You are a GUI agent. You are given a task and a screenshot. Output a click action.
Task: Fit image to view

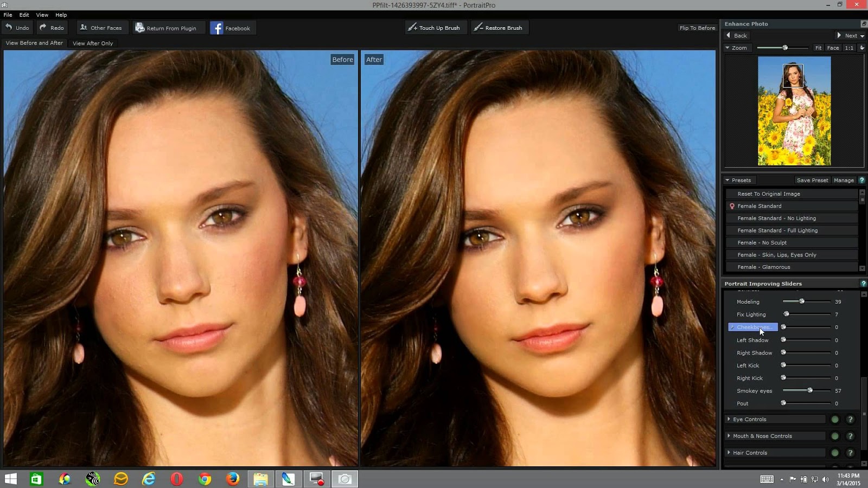point(818,48)
